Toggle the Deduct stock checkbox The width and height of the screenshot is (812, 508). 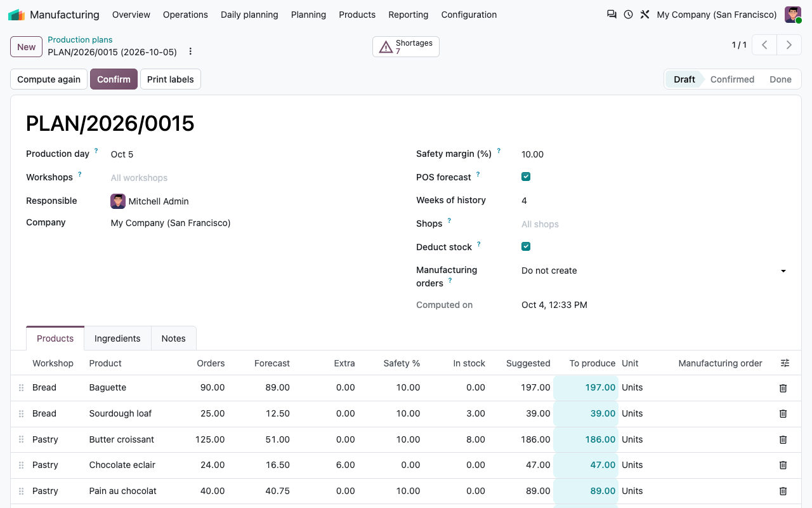[x=526, y=246]
